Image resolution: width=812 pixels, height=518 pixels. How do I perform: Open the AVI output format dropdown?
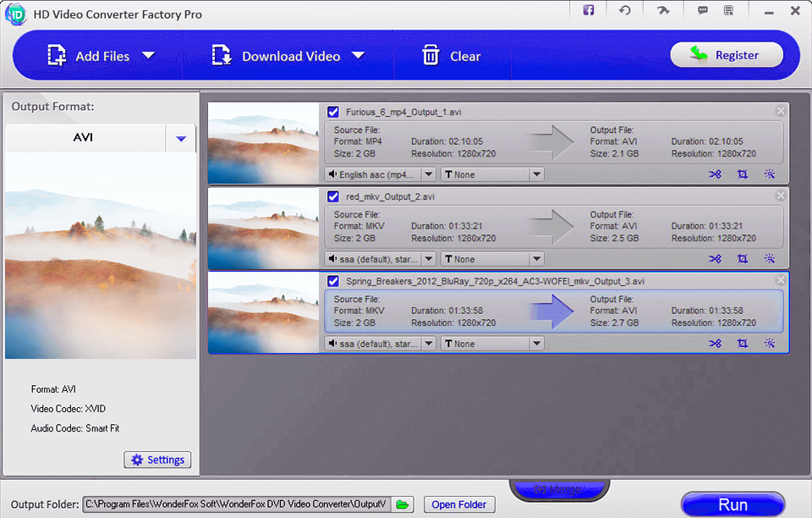coord(180,136)
